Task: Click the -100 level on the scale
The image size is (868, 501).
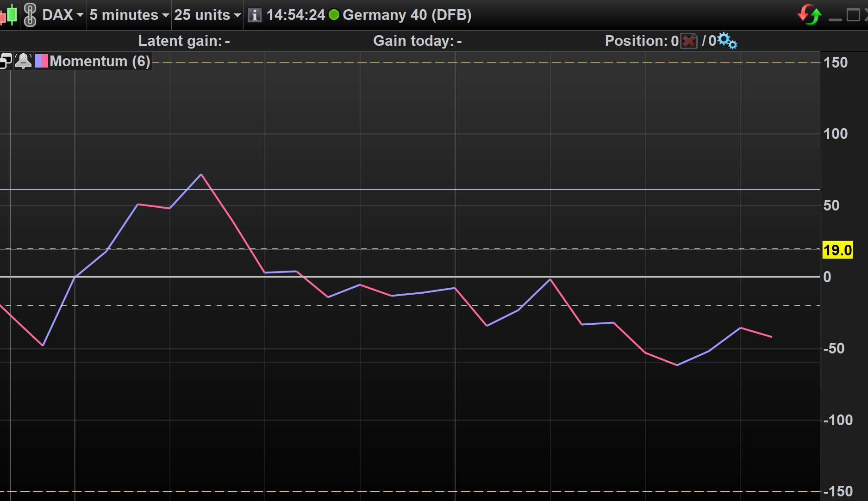Action: point(838,420)
